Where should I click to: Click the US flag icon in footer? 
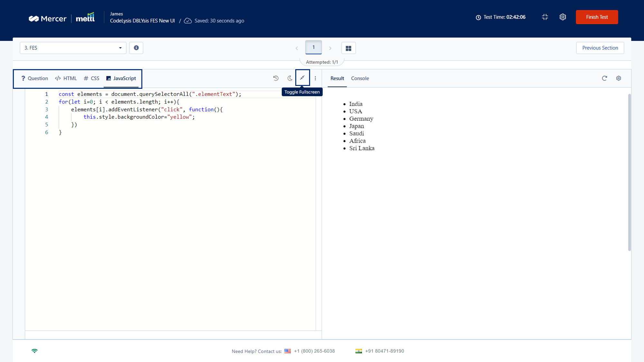tap(288, 351)
